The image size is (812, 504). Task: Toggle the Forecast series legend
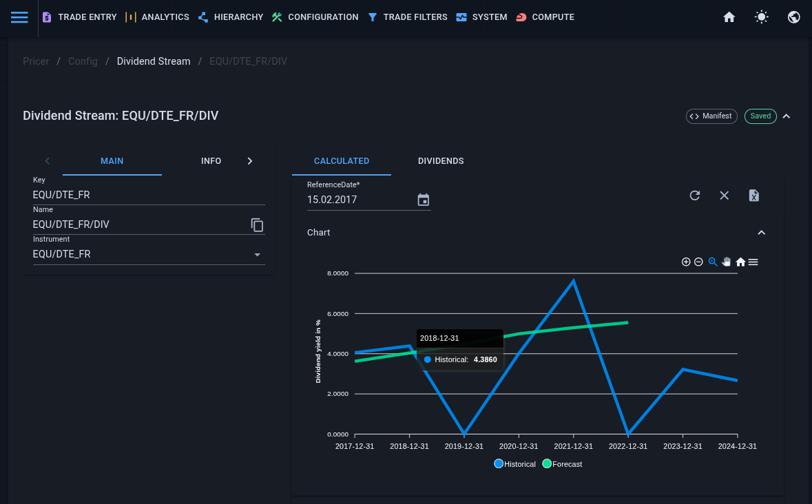[563, 464]
